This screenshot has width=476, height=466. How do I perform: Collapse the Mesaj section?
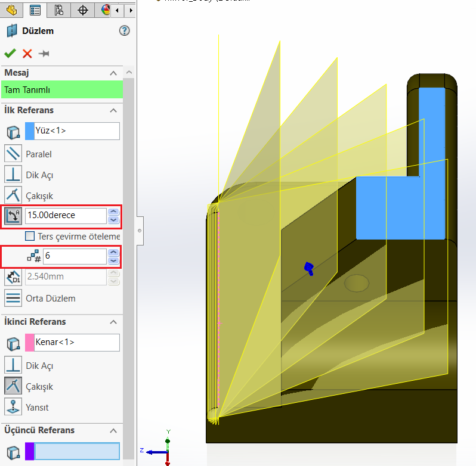click(113, 73)
